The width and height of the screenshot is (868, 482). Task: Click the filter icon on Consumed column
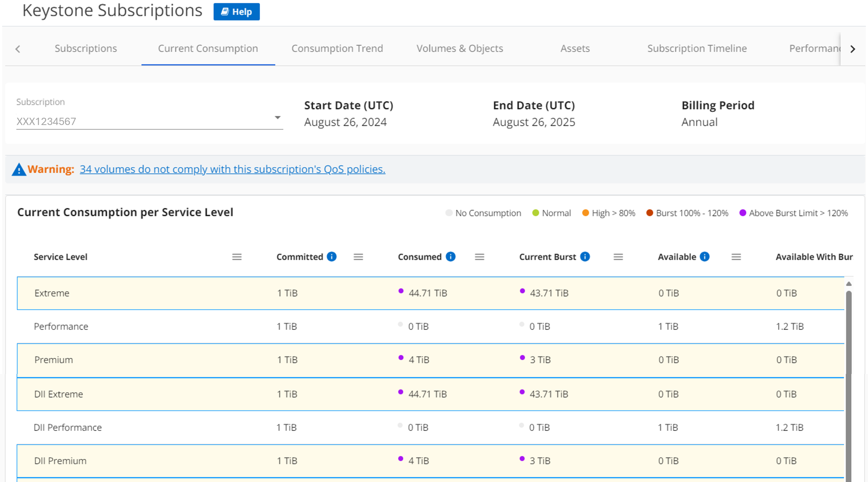(x=479, y=256)
